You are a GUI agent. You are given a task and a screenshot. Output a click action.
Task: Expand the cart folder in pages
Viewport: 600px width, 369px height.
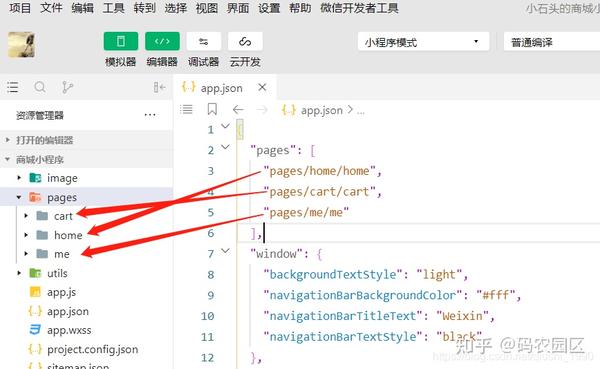point(26,216)
